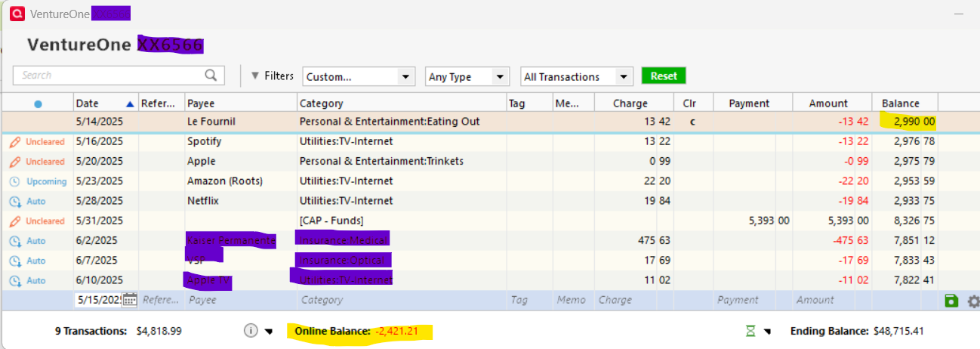Click the Category field in new entry row

pyautogui.click(x=402, y=300)
